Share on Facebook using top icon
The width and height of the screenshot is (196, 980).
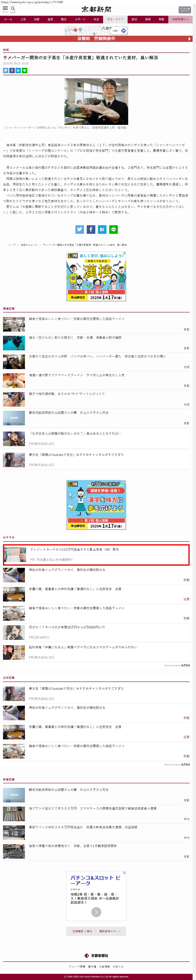tap(12, 70)
